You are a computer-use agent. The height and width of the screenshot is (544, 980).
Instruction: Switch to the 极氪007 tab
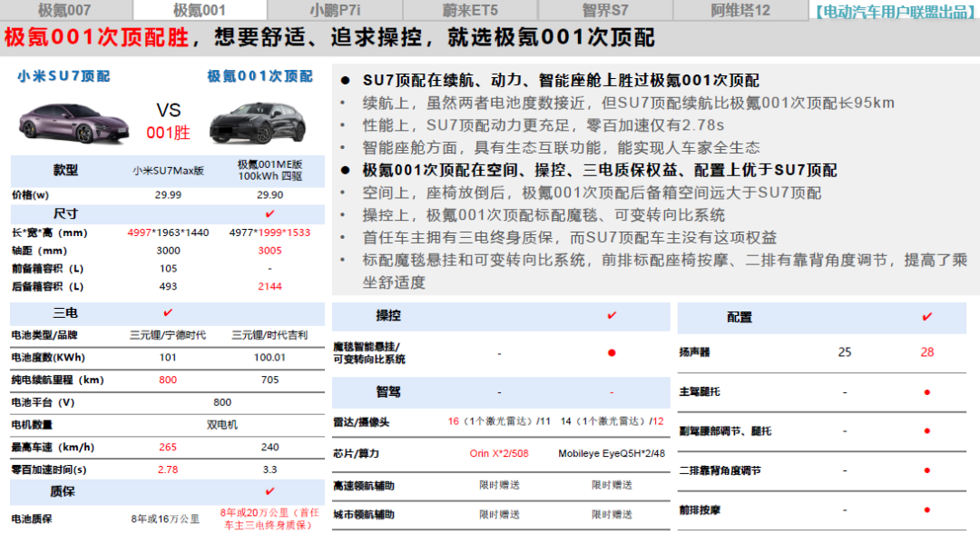click(65, 10)
